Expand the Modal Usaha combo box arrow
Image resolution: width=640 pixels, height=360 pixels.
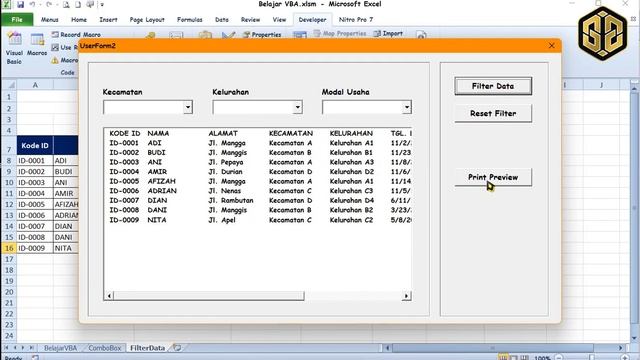[x=407, y=107]
